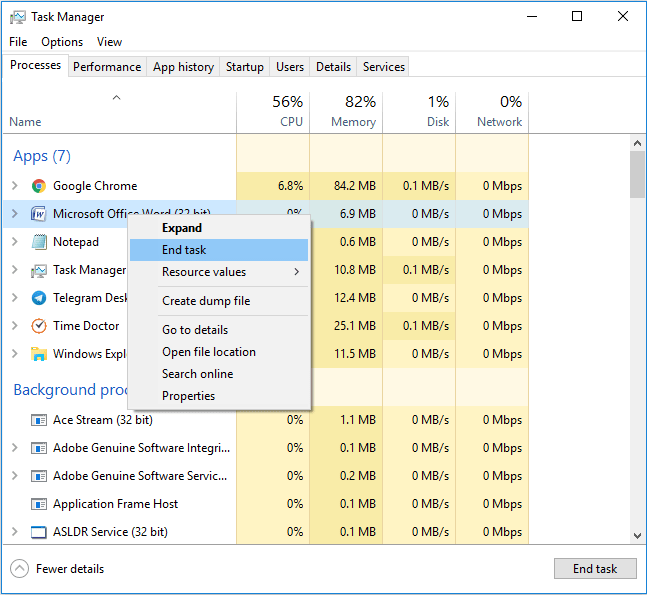
Task: Select the Windows Explorer folder icon
Action: (39, 354)
